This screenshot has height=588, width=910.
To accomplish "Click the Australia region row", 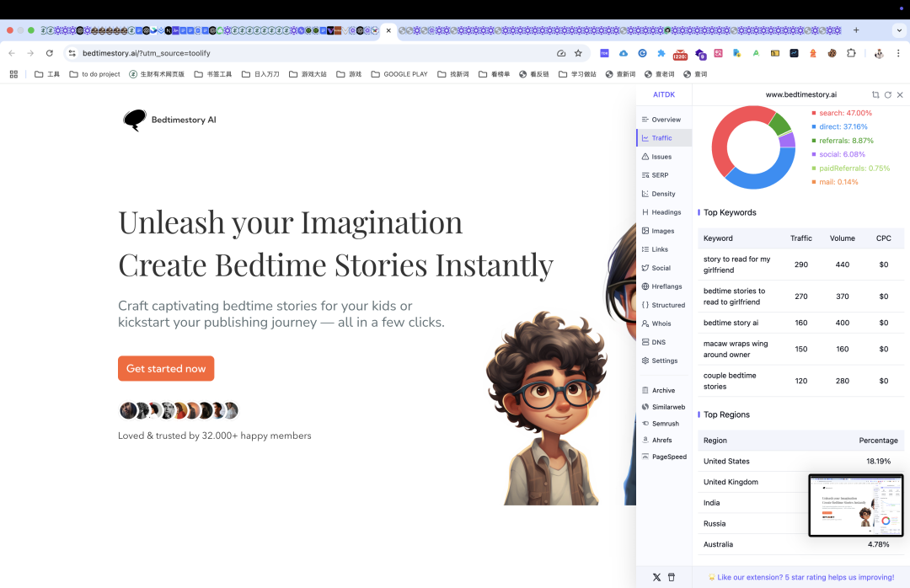I will tap(801, 544).
